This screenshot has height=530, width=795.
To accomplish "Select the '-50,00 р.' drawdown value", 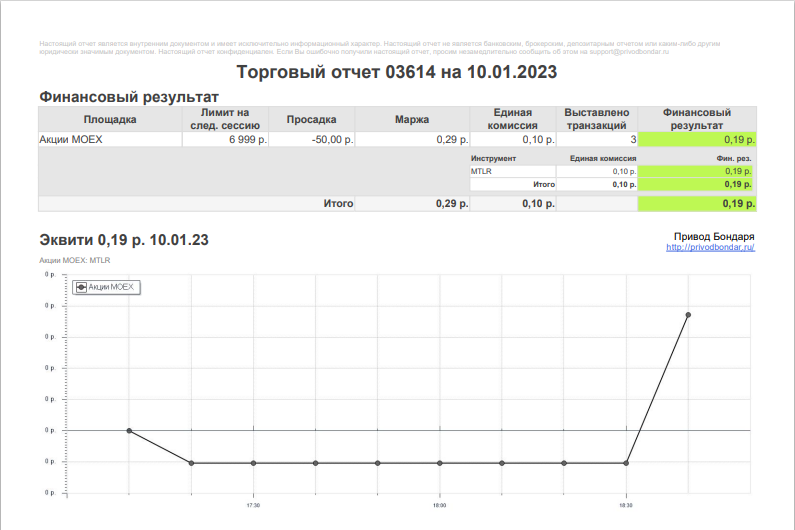I will pos(332,139).
